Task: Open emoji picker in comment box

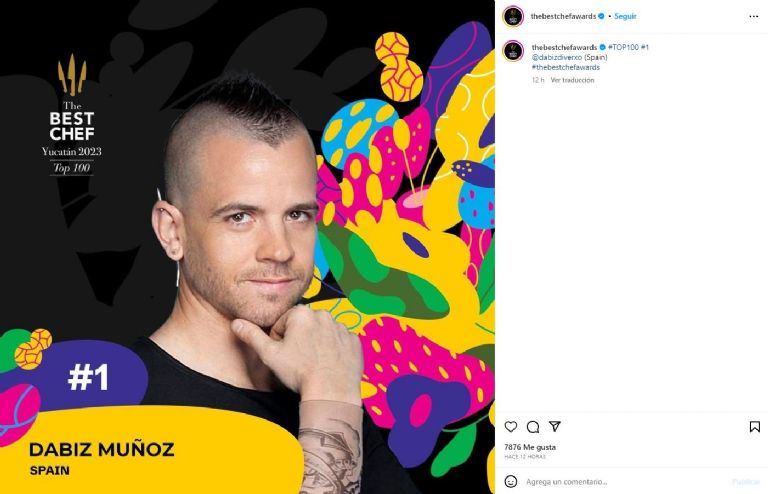Action: [511, 481]
